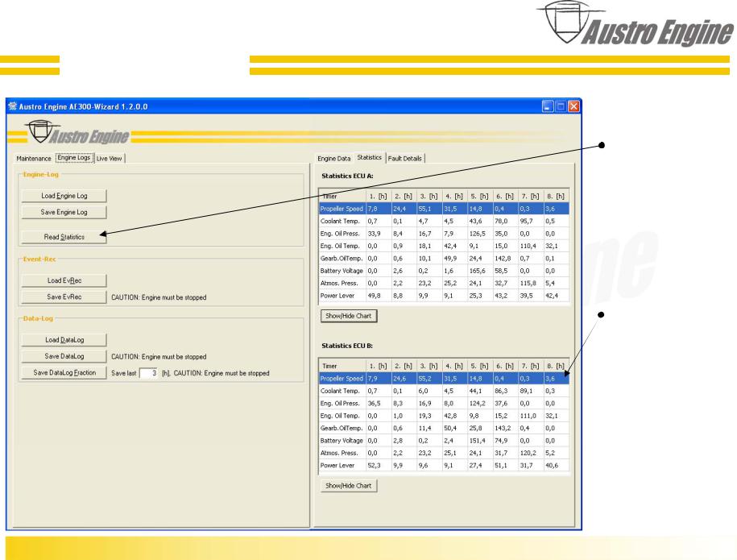Image resolution: width=737 pixels, height=560 pixels.
Task: Click the AE300-Wizard title bar app icon
Action: click(x=13, y=106)
